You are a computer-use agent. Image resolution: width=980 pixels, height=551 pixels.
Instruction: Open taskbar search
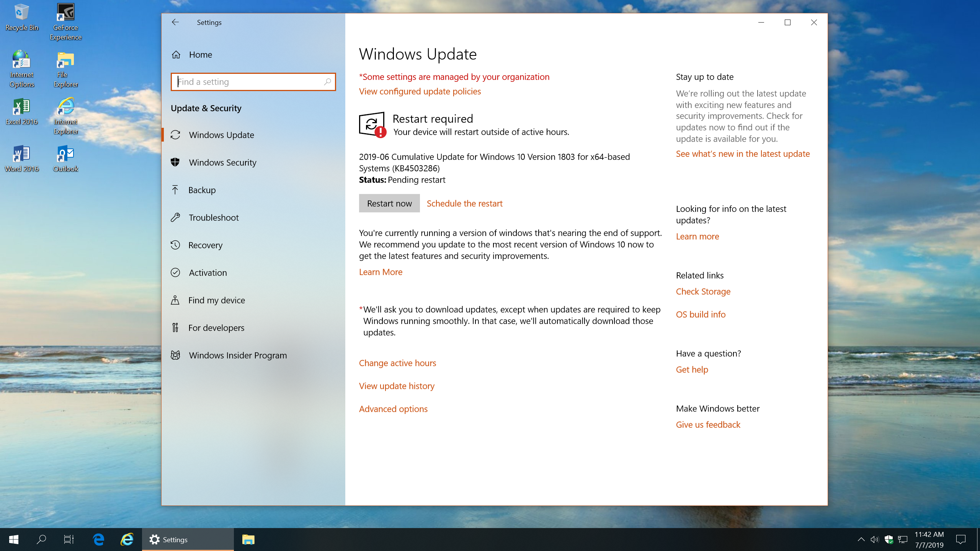tap(41, 540)
